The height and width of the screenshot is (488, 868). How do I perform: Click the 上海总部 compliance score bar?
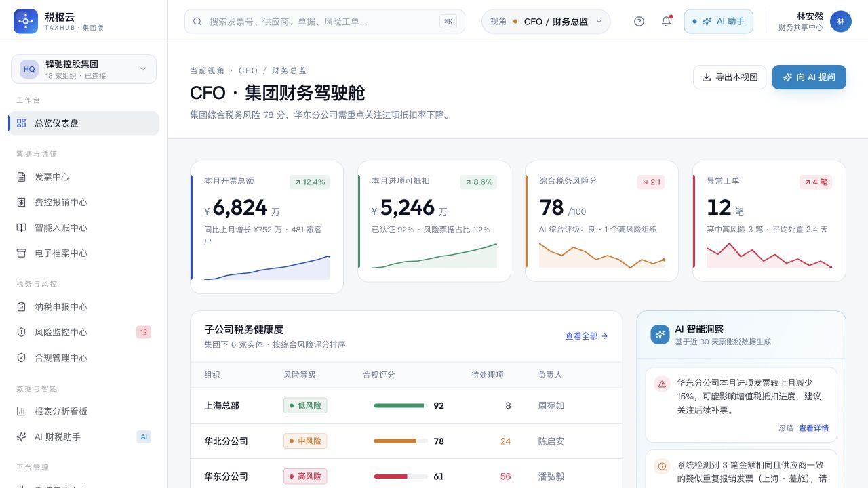point(401,405)
